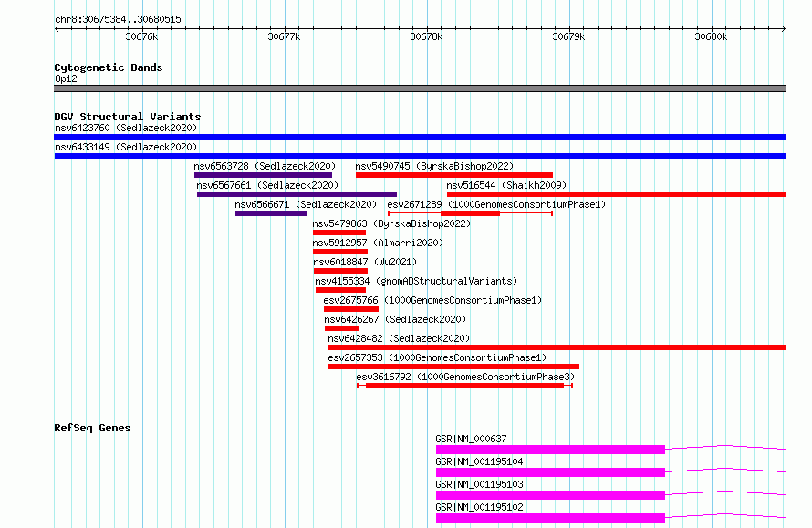Viewport: 812px width, 528px height.
Task: Select the blue nsv6423760 variant bar
Action: click(x=420, y=137)
